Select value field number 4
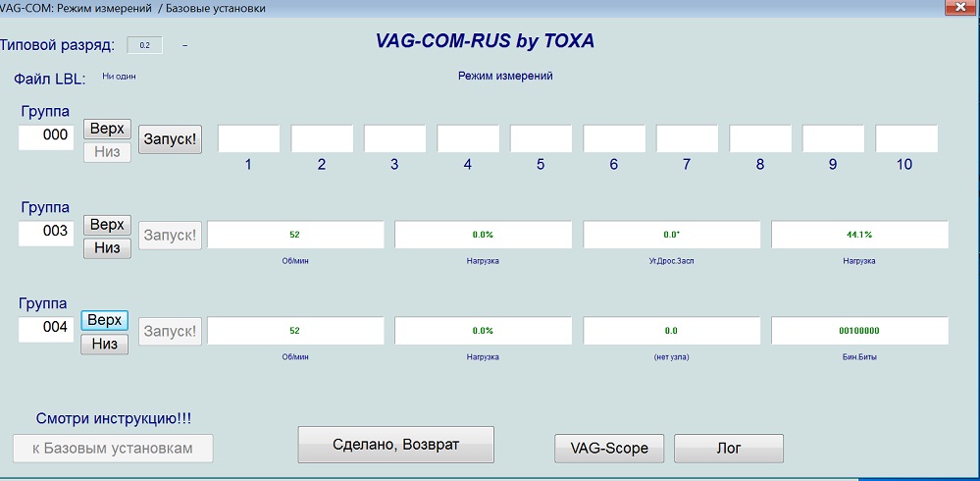 [468, 138]
